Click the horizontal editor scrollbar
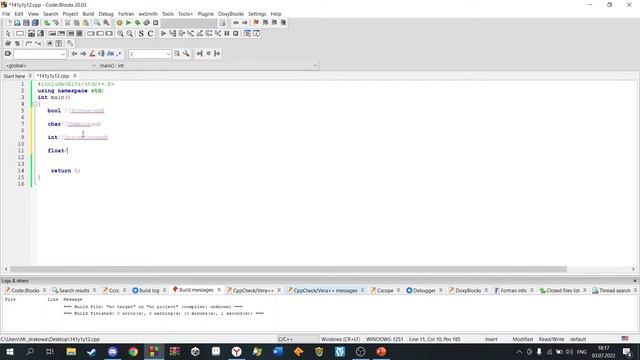The width and height of the screenshot is (640, 360). click(288, 269)
